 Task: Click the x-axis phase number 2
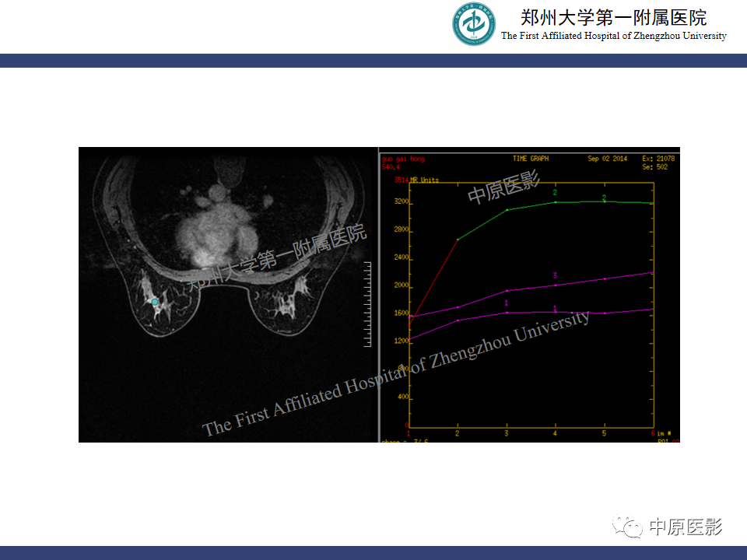458,433
